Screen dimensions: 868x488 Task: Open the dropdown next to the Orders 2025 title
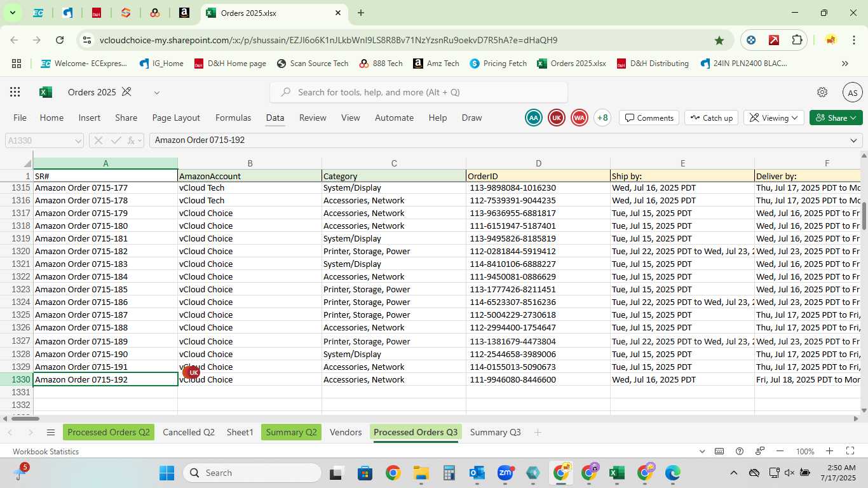click(x=156, y=93)
